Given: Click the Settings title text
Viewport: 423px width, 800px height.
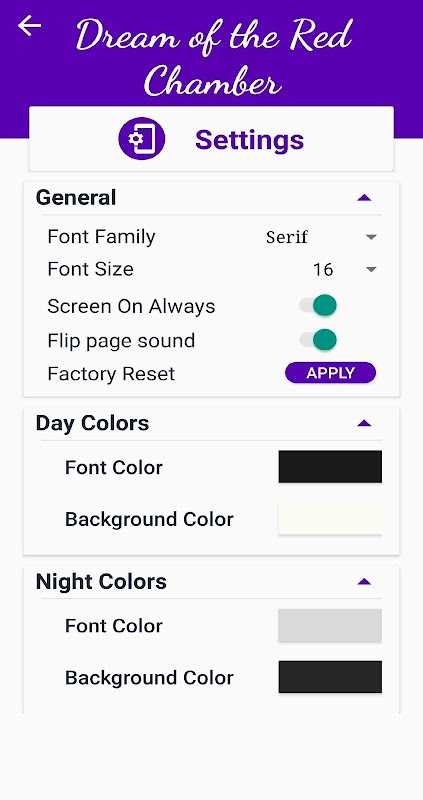Looking at the screenshot, I should pos(250,140).
